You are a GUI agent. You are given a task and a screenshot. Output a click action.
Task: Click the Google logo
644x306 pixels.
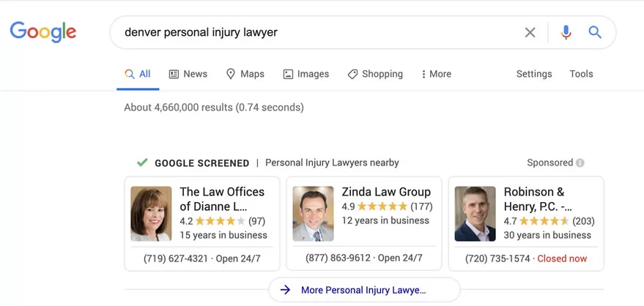pyautogui.click(x=42, y=31)
